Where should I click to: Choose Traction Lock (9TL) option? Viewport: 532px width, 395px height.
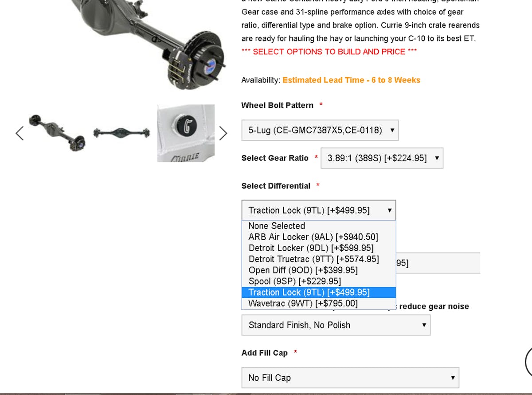point(319,292)
